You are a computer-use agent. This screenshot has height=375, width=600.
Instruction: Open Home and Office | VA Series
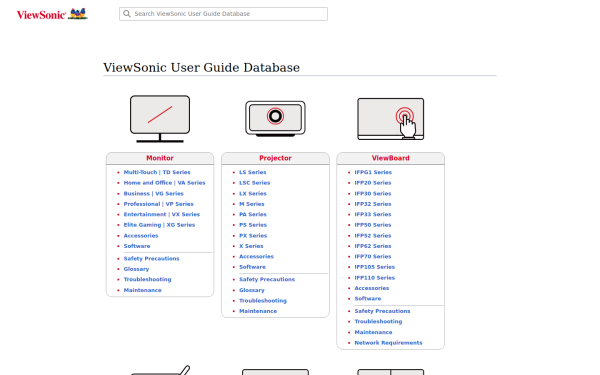165,183
